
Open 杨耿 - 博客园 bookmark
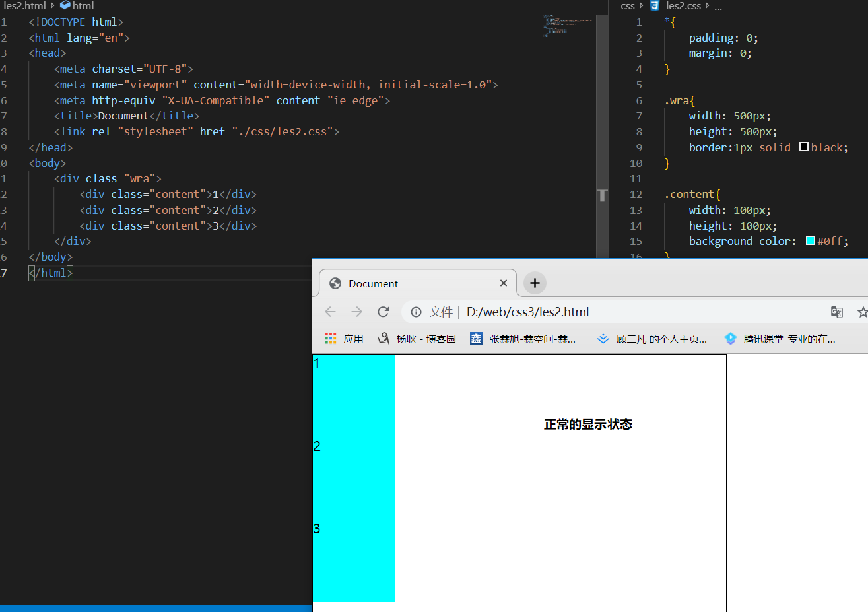[x=417, y=339]
